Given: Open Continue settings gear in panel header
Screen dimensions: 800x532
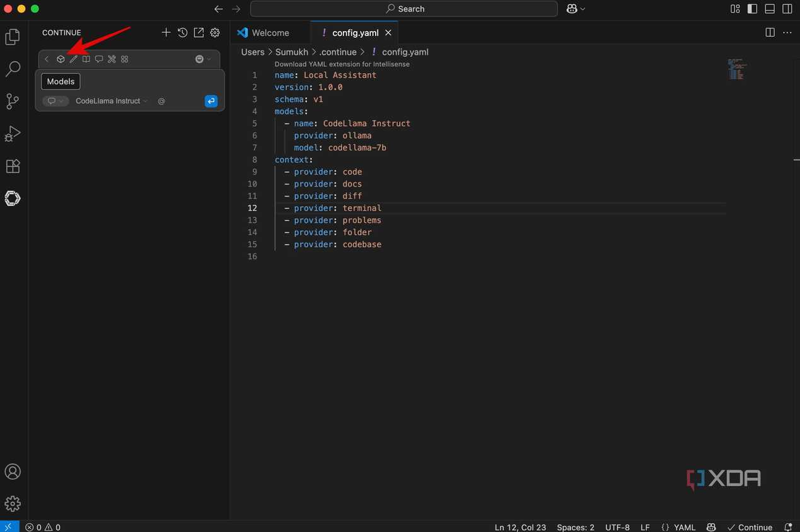Looking at the screenshot, I should [x=215, y=32].
